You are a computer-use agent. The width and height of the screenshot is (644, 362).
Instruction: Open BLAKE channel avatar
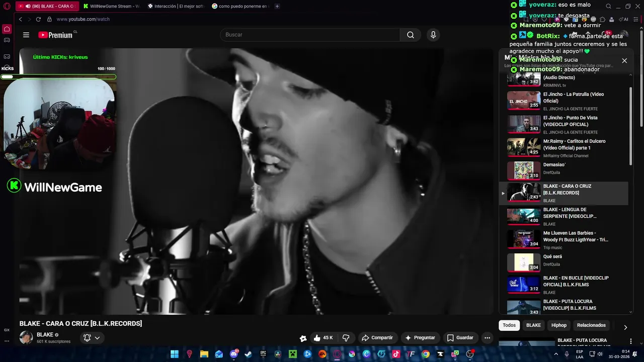click(26, 338)
